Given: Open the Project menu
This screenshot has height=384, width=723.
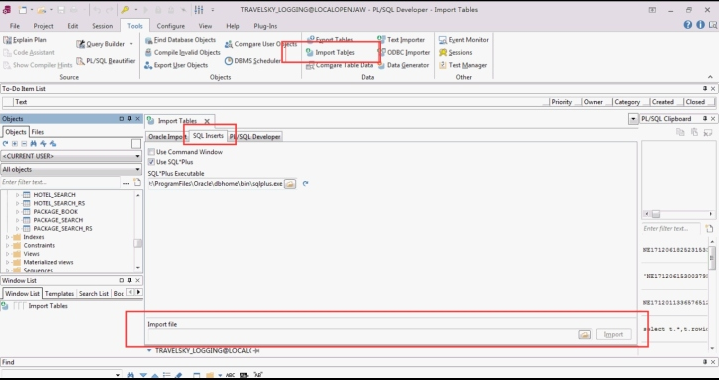Looking at the screenshot, I should pyautogui.click(x=43, y=26).
